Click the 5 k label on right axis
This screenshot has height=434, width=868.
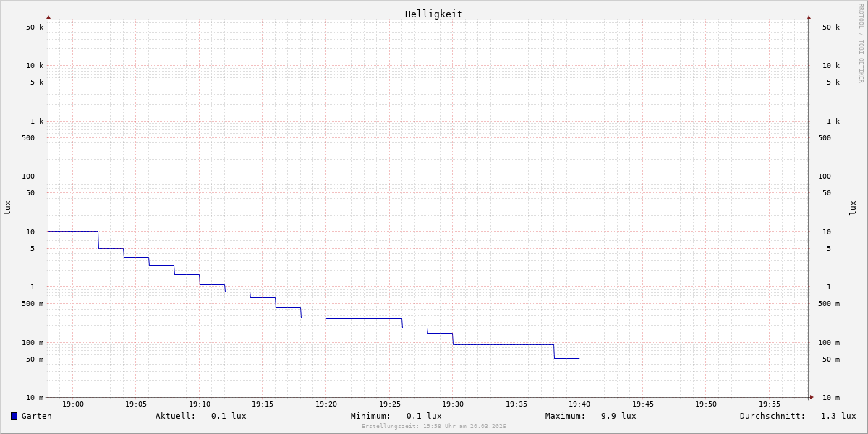coord(833,82)
